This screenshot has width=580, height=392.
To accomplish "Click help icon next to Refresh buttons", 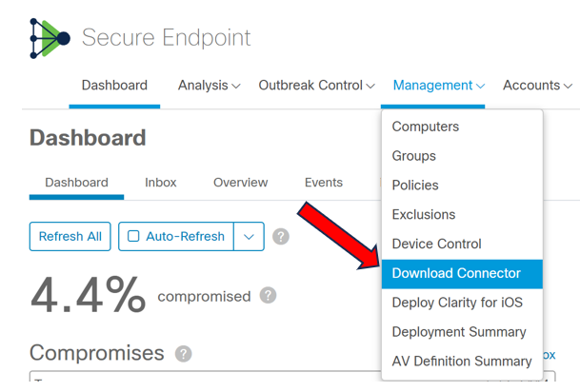I will pos(281,237).
